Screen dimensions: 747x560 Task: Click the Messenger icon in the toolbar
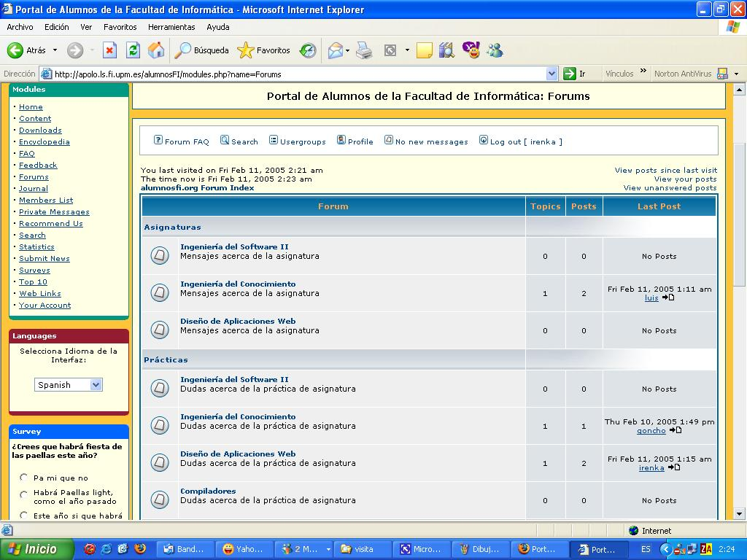(x=495, y=50)
